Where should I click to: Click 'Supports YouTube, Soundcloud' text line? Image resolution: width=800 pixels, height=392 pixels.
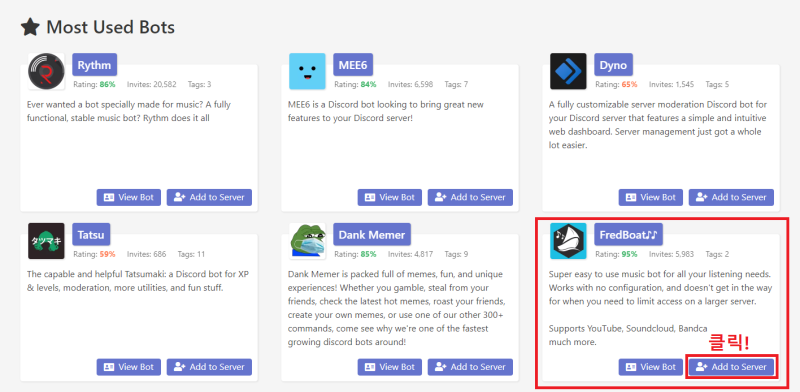tap(628, 328)
